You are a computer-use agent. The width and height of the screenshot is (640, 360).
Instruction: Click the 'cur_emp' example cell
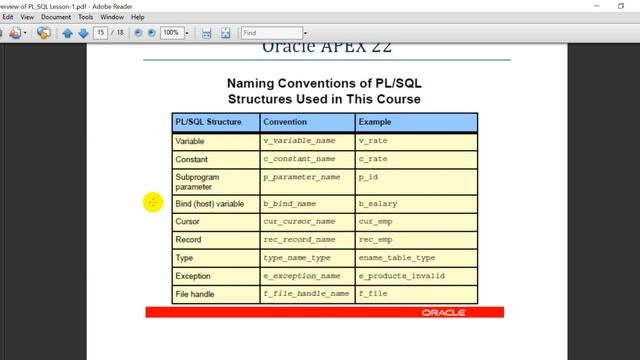tap(416, 222)
